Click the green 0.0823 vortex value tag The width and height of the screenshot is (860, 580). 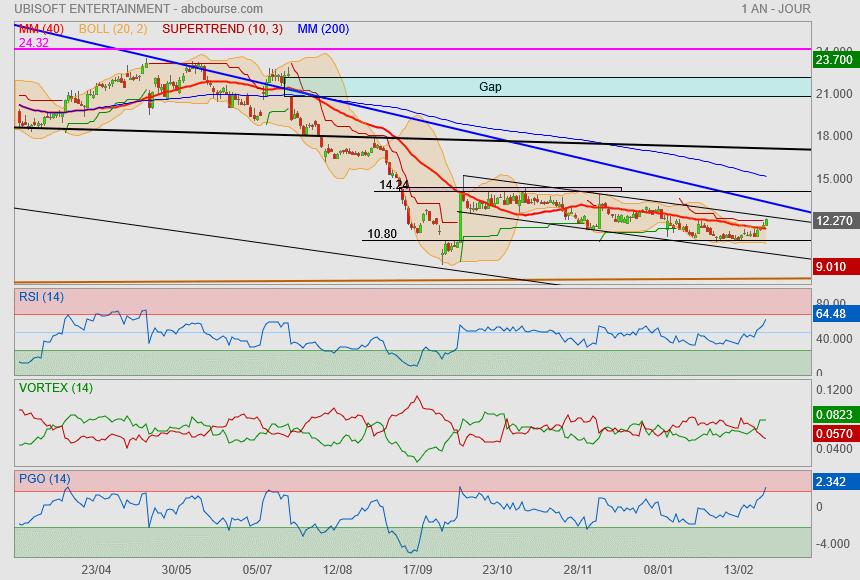[x=834, y=415]
